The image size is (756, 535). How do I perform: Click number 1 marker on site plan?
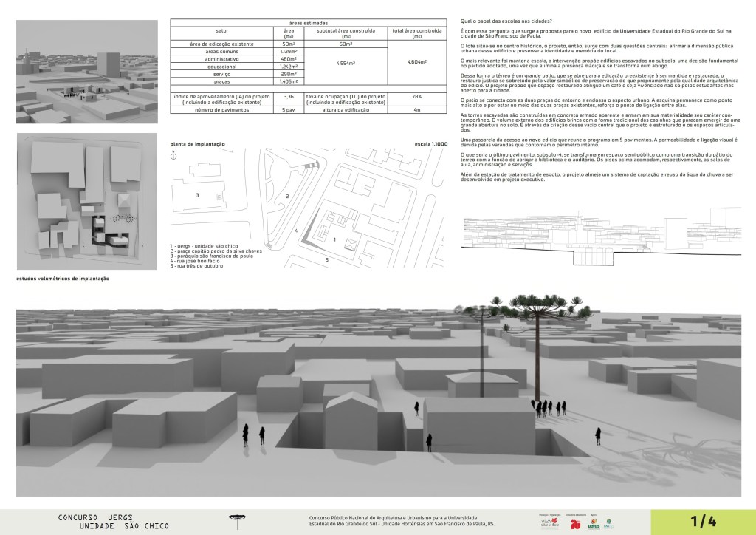(x=334, y=240)
